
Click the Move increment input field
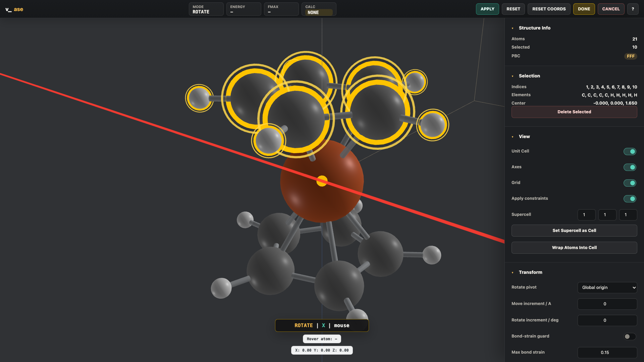coord(607,304)
